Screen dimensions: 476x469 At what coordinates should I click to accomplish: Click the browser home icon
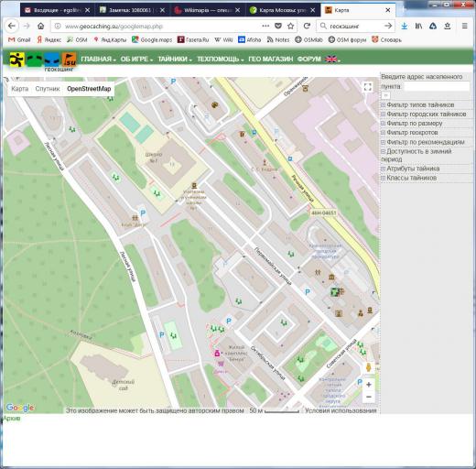41,27
